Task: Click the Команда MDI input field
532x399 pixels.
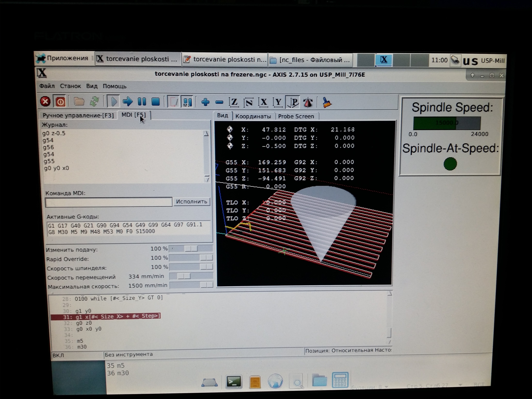Action: 109,202
